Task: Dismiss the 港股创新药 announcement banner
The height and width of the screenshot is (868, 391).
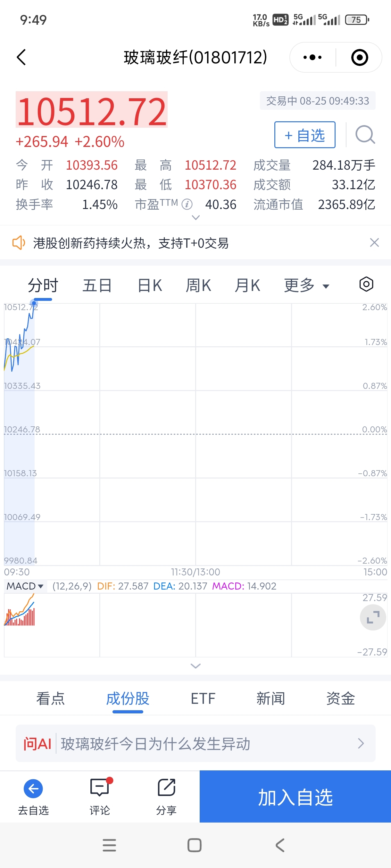Action: click(x=374, y=243)
